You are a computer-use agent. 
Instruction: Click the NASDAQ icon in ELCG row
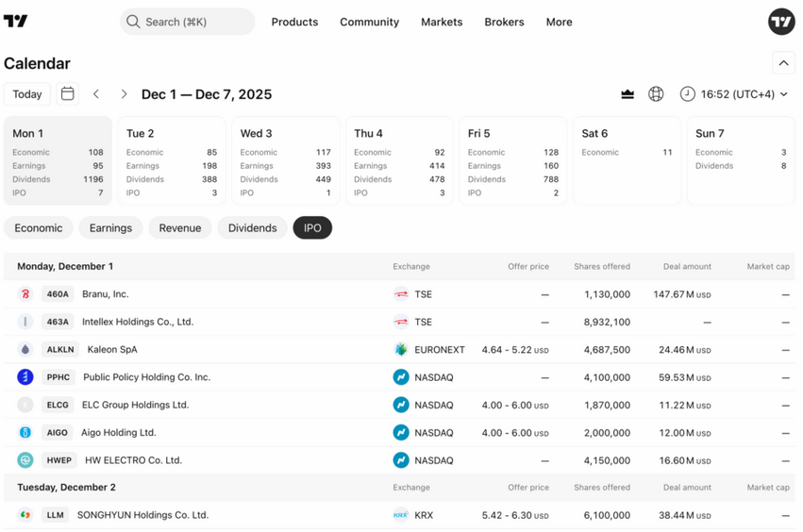pos(401,405)
